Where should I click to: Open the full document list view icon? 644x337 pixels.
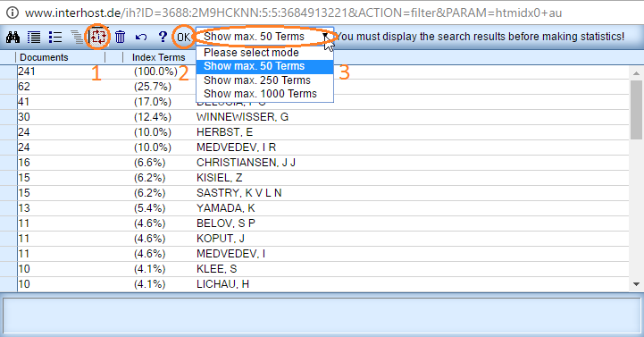click(34, 37)
